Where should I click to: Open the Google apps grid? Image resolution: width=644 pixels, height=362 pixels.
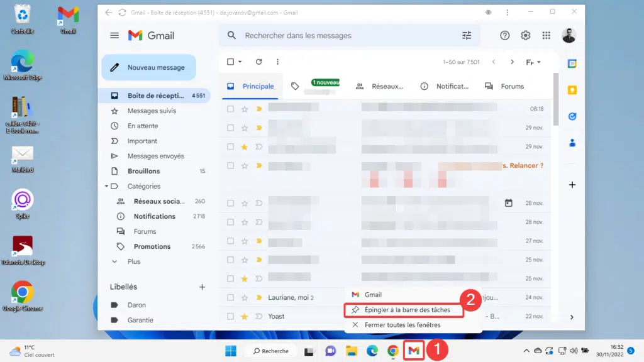click(547, 36)
